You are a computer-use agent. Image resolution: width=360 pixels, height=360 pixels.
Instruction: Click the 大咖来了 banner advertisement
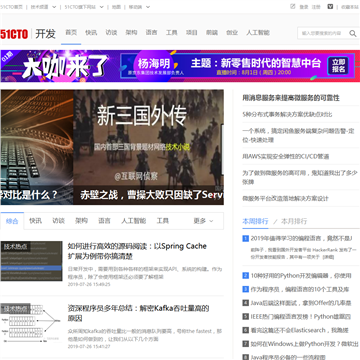(180, 66)
